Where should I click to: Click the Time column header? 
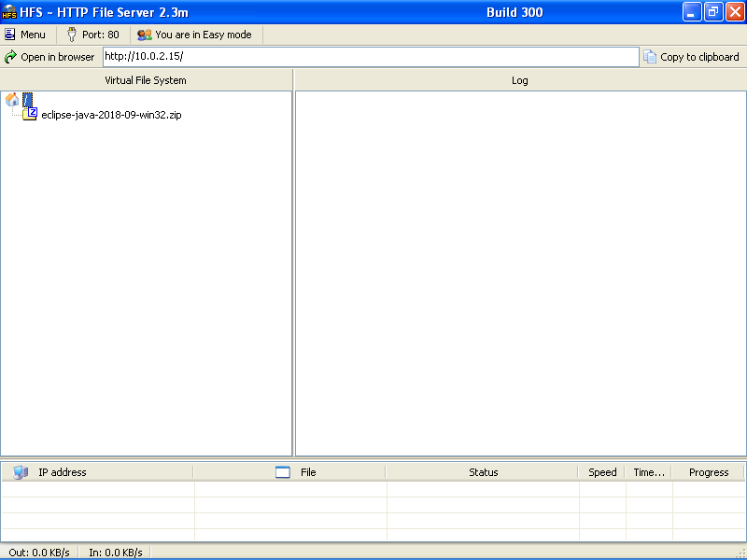pos(649,472)
